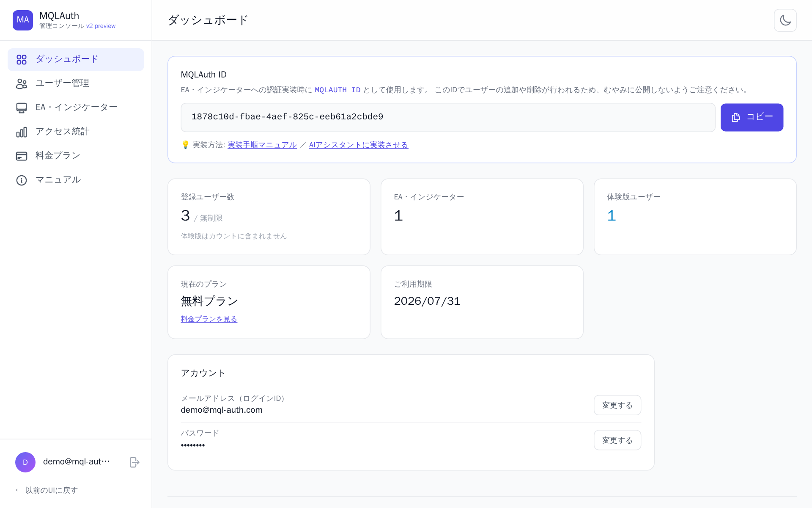Click 体験版はカウントに含まれません note
Viewport: 812px width, 508px height.
tap(234, 236)
